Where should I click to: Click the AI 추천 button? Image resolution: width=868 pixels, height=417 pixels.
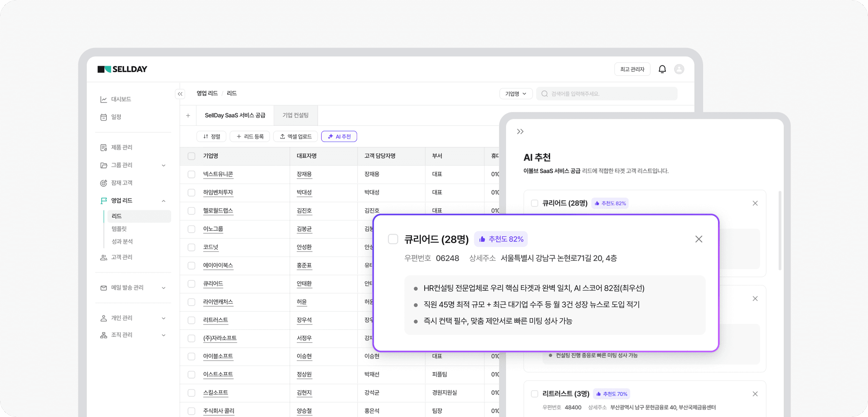(339, 137)
